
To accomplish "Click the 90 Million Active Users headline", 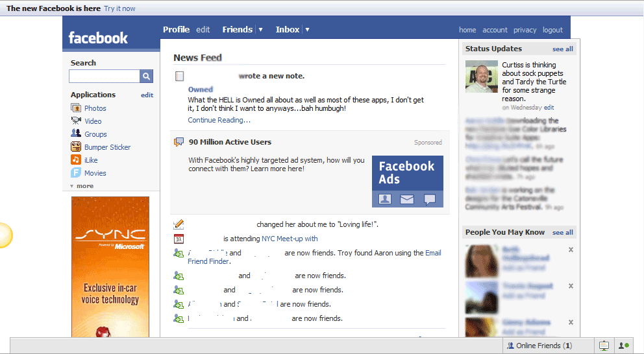I will (x=230, y=142).
